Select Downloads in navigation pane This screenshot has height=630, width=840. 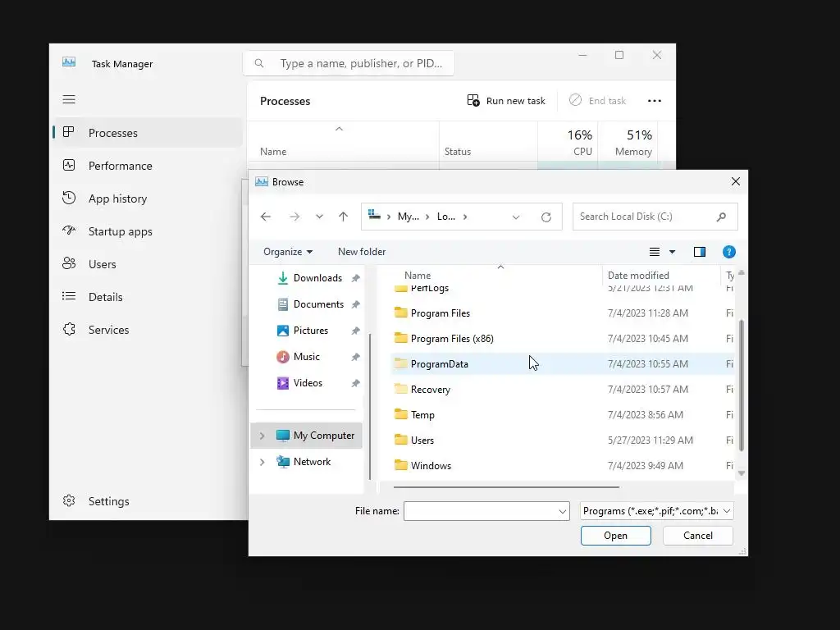pos(317,278)
